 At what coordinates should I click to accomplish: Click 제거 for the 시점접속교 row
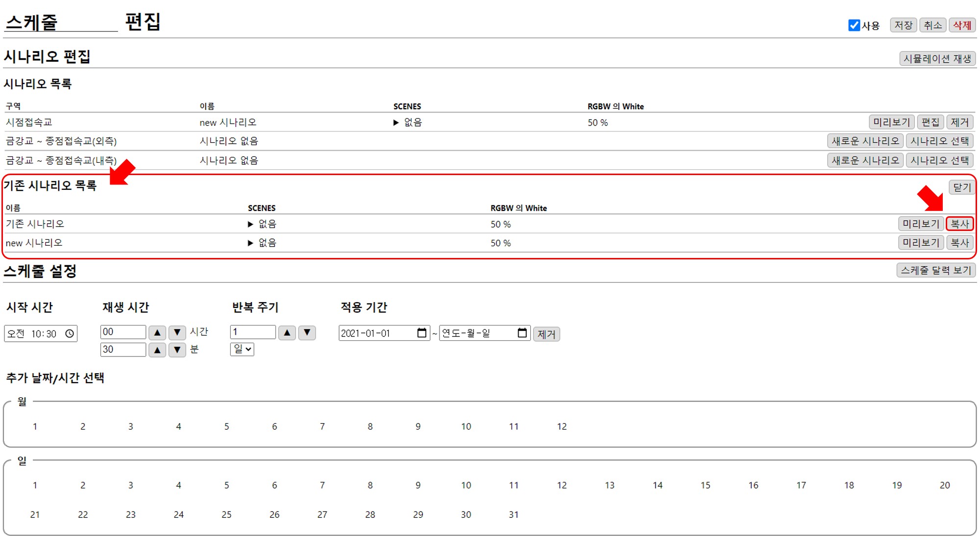click(x=959, y=122)
